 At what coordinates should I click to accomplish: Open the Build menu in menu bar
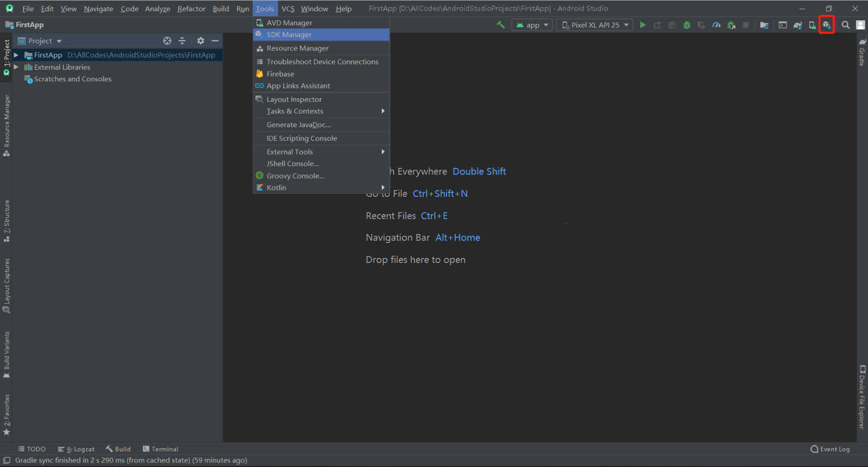(x=221, y=9)
